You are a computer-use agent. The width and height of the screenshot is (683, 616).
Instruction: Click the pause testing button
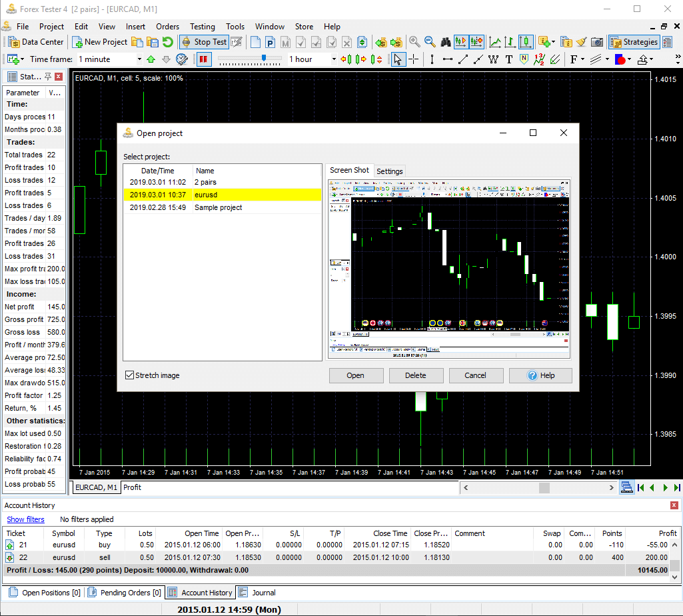click(x=203, y=59)
